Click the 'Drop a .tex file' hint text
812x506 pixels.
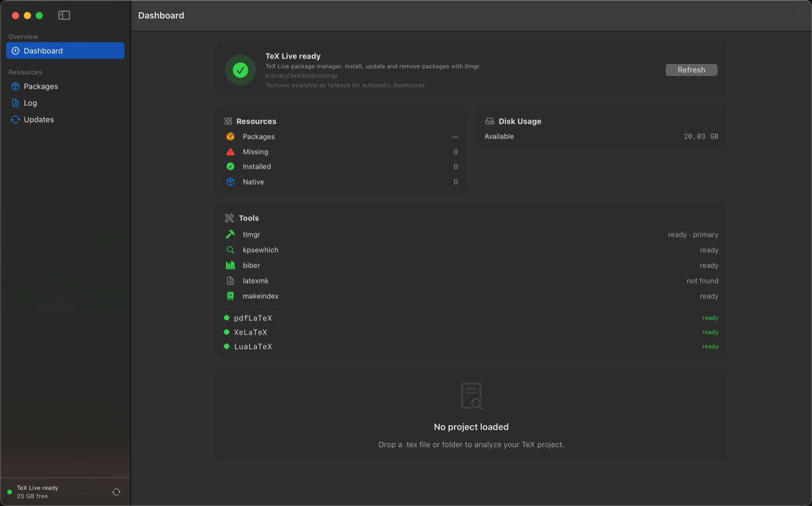click(x=472, y=444)
